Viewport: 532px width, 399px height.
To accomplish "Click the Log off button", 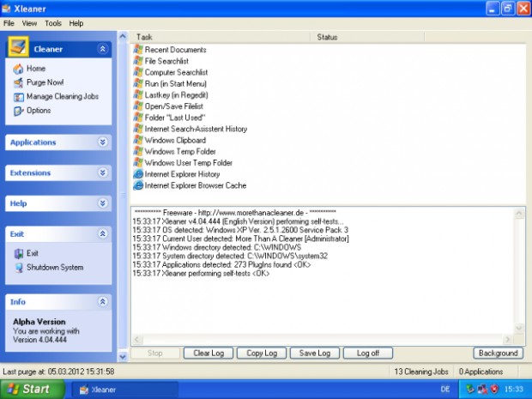I will click(x=368, y=354).
